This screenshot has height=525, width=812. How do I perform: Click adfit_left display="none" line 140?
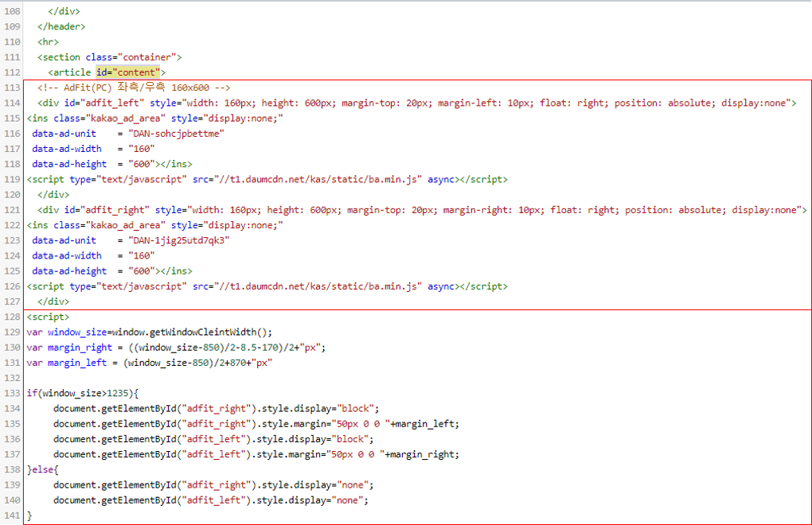211,500
